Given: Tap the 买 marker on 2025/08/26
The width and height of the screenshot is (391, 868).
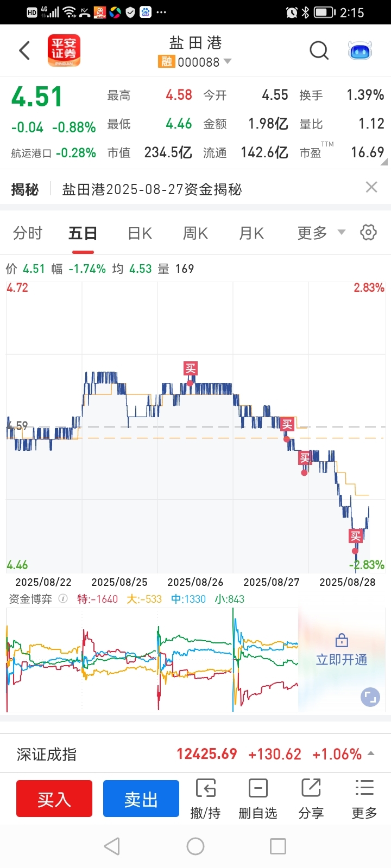Looking at the screenshot, I should pyautogui.click(x=190, y=369).
